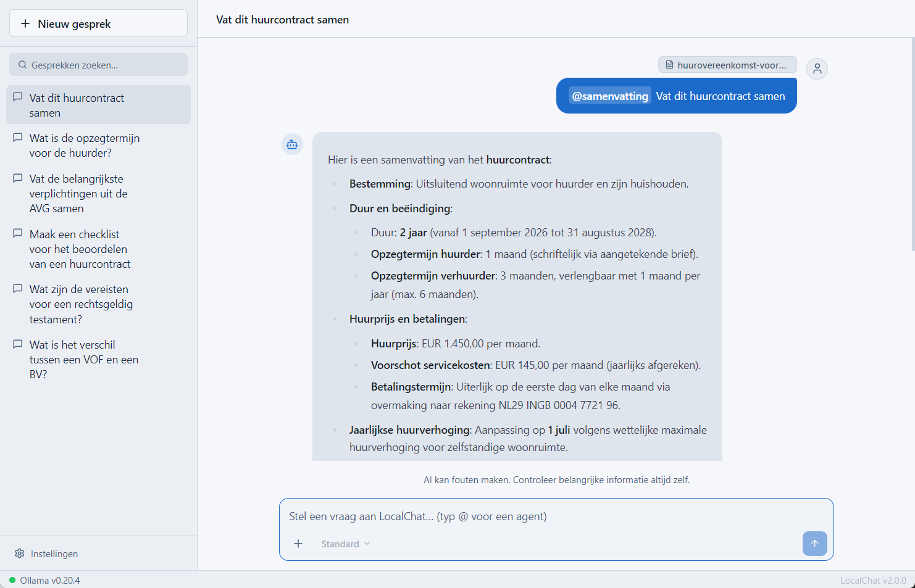Open conversation 'Maak een checklist' for huurcontract
The image size is (915, 588).
click(x=98, y=249)
